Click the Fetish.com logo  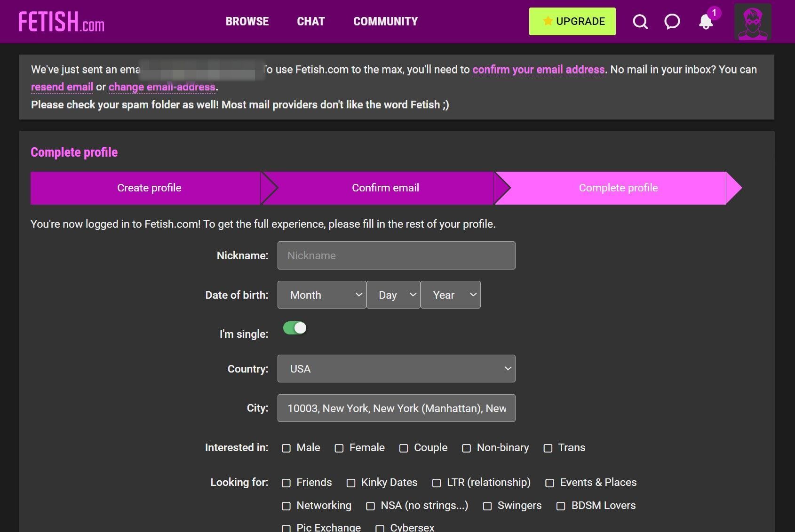coord(62,22)
